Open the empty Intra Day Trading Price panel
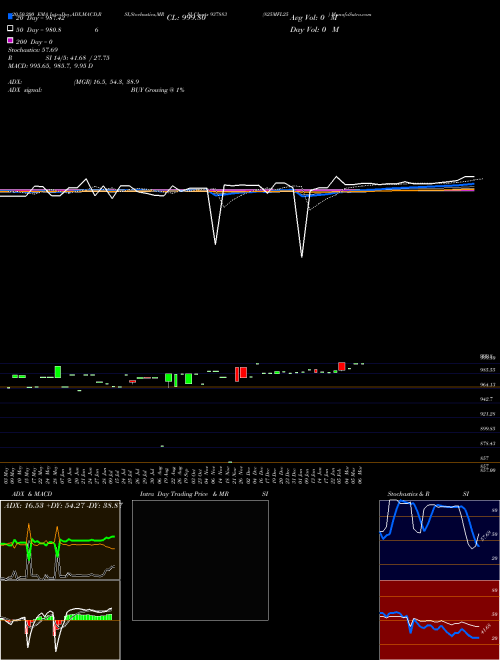The width and height of the screenshot is (500, 660). pos(200,560)
